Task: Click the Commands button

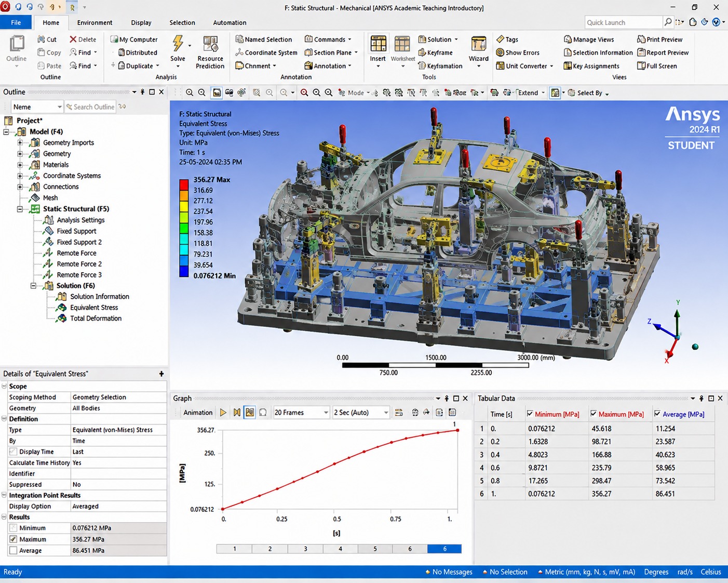Action: (x=328, y=39)
